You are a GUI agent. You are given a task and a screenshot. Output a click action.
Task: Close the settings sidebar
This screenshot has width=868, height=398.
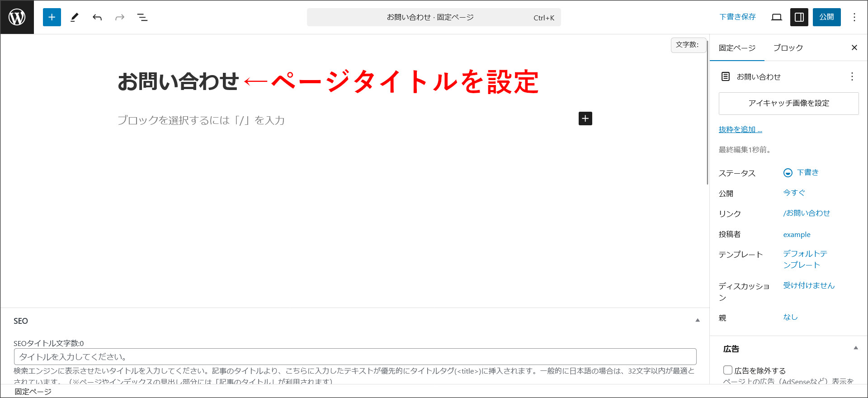coord(854,47)
